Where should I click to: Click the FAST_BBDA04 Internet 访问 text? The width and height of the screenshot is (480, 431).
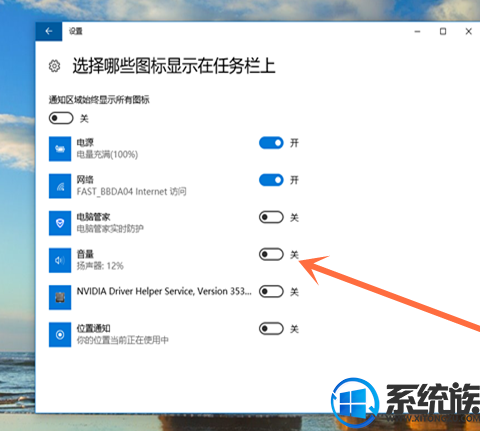tap(131, 192)
